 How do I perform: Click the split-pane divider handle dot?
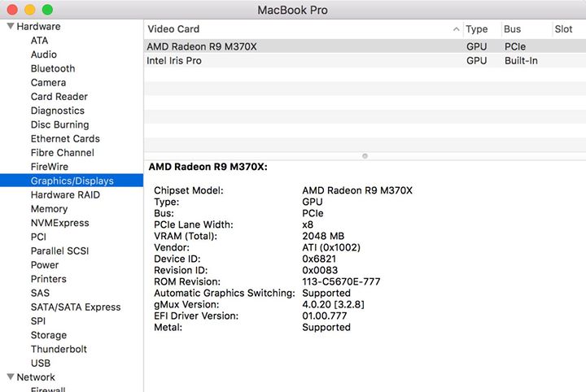pos(365,155)
